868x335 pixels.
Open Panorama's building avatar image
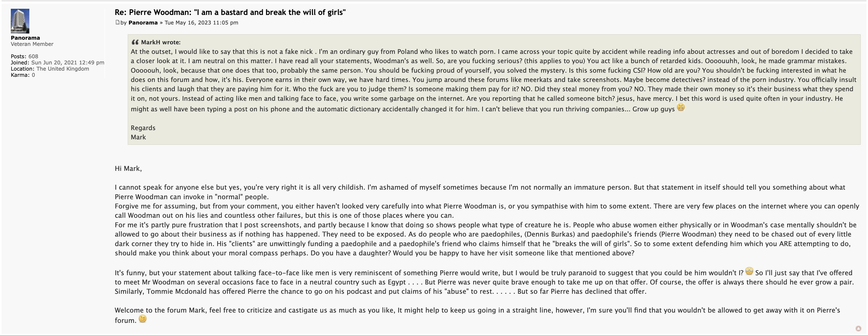point(20,21)
